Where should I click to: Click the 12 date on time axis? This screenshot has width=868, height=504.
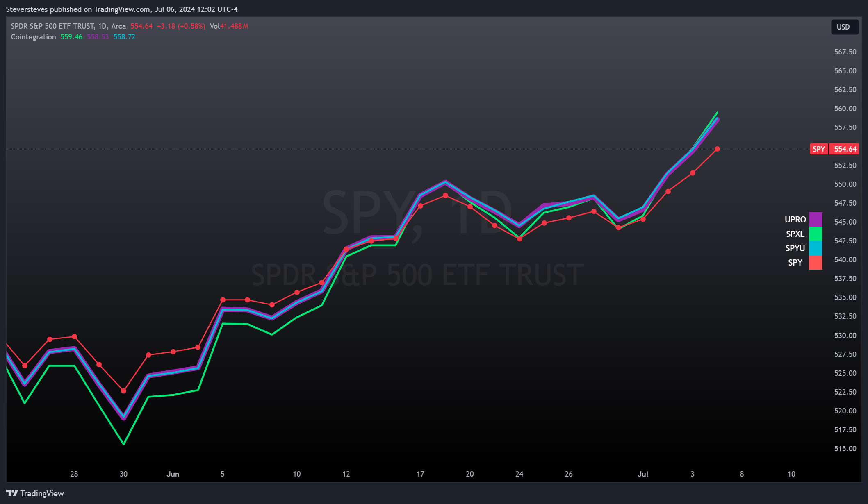point(346,474)
